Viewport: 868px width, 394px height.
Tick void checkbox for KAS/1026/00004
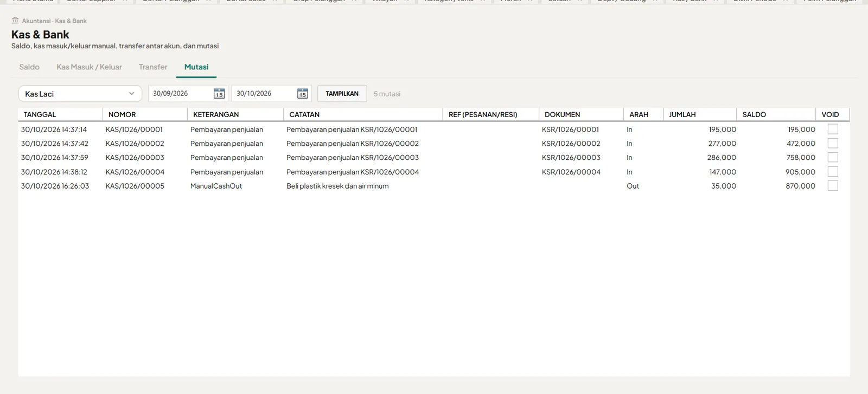coord(833,171)
